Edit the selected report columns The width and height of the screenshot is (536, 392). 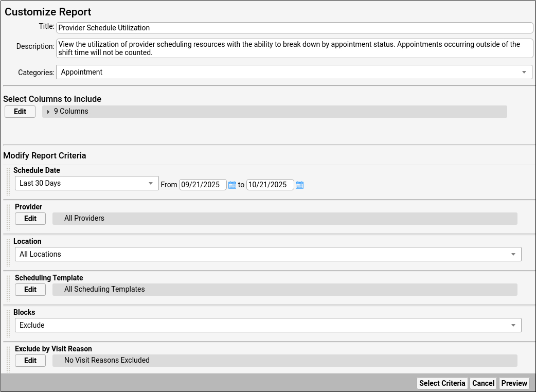(x=20, y=112)
